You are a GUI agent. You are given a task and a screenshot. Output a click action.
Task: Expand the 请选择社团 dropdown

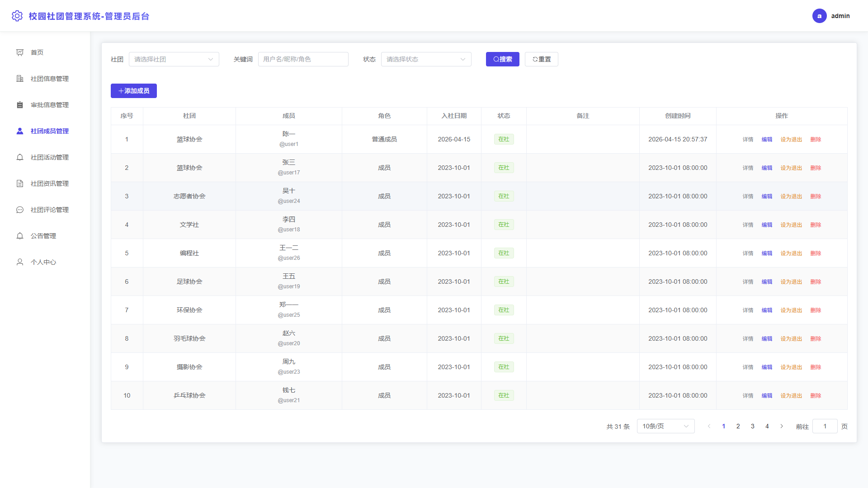click(174, 59)
